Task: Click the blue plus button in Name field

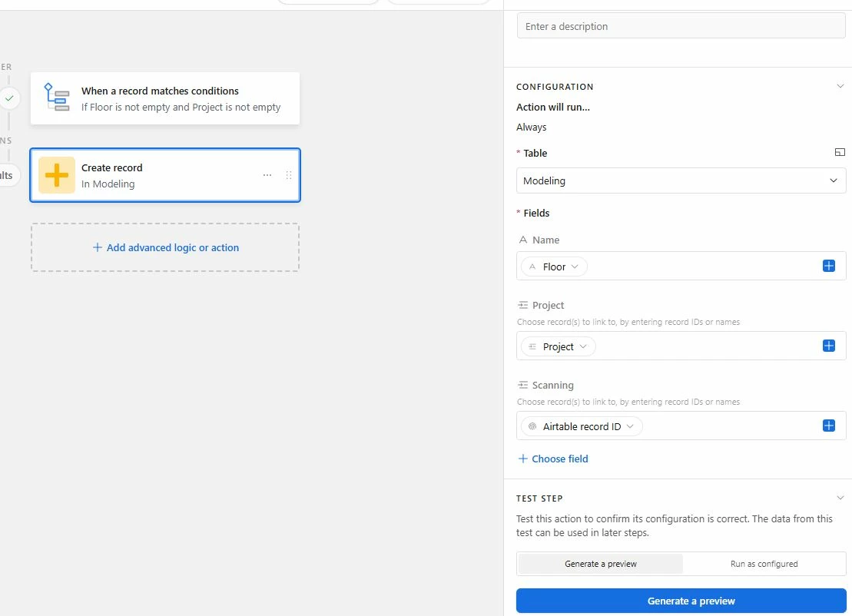Action: click(829, 266)
